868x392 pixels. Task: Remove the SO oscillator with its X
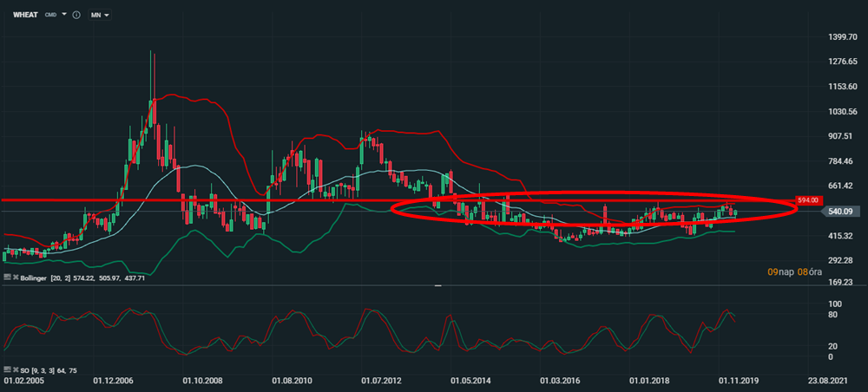coord(16,370)
